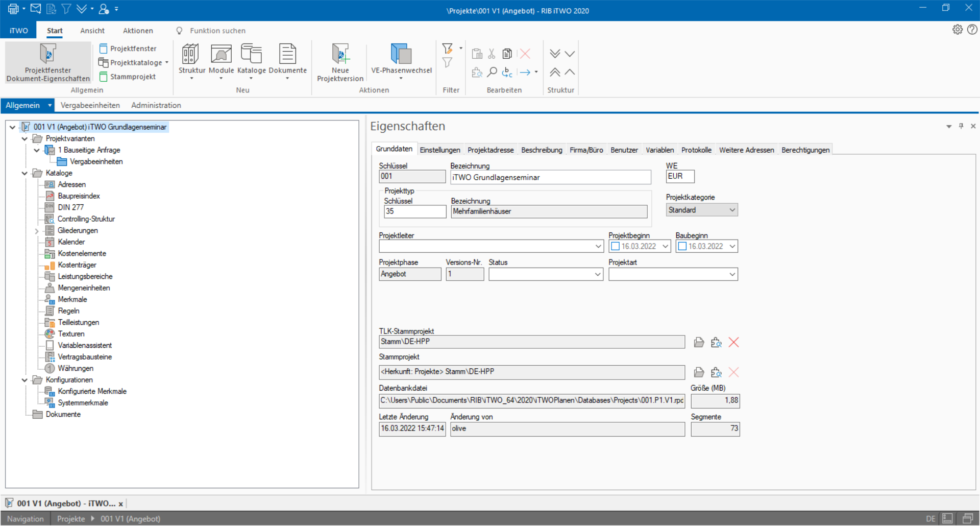The width and height of the screenshot is (980, 526).
Task: Click the Kataloge ribbon icon
Action: [x=251, y=54]
